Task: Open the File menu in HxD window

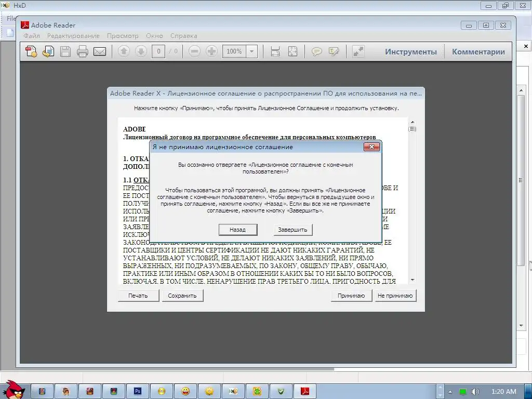Action: pos(11,18)
